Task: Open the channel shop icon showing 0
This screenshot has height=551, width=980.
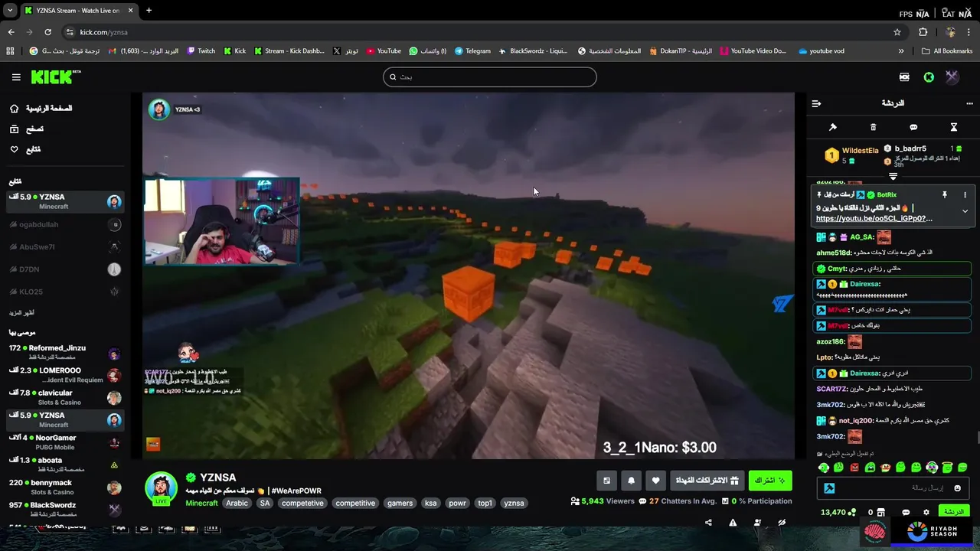Action: (876, 512)
